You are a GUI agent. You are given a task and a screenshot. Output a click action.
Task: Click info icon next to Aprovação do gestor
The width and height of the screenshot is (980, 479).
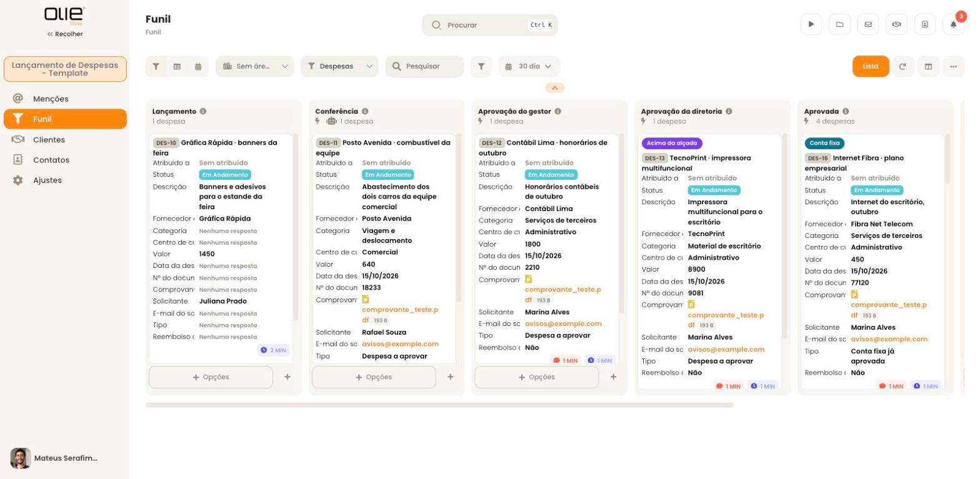click(x=557, y=111)
